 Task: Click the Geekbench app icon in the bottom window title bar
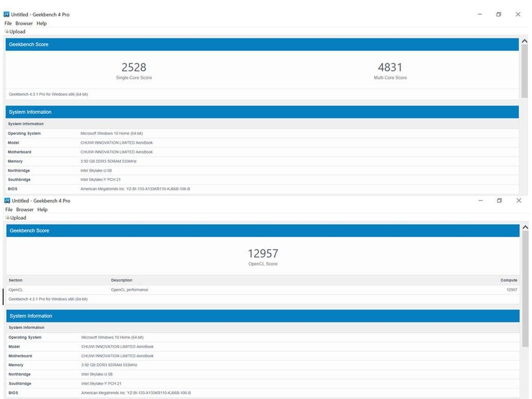[7, 201]
